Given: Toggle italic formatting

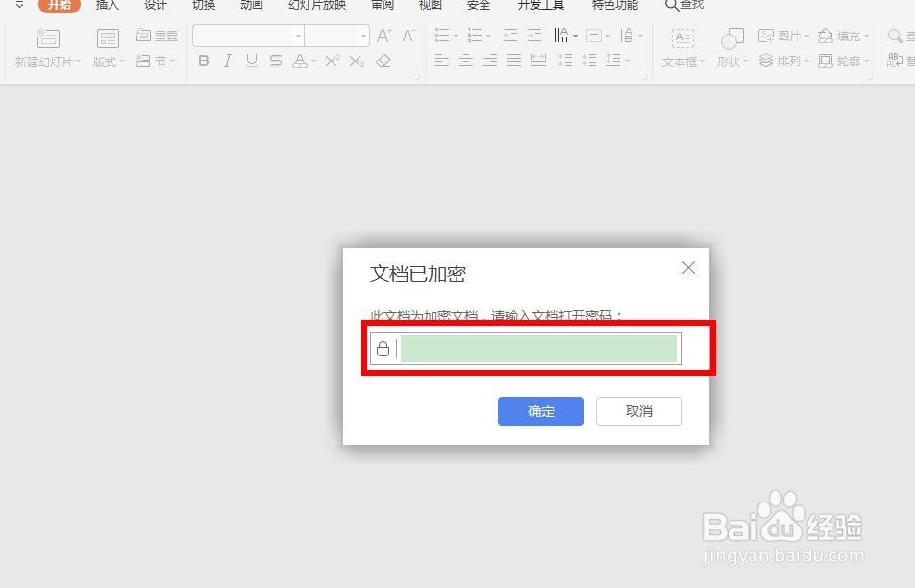Looking at the screenshot, I should tap(227, 61).
